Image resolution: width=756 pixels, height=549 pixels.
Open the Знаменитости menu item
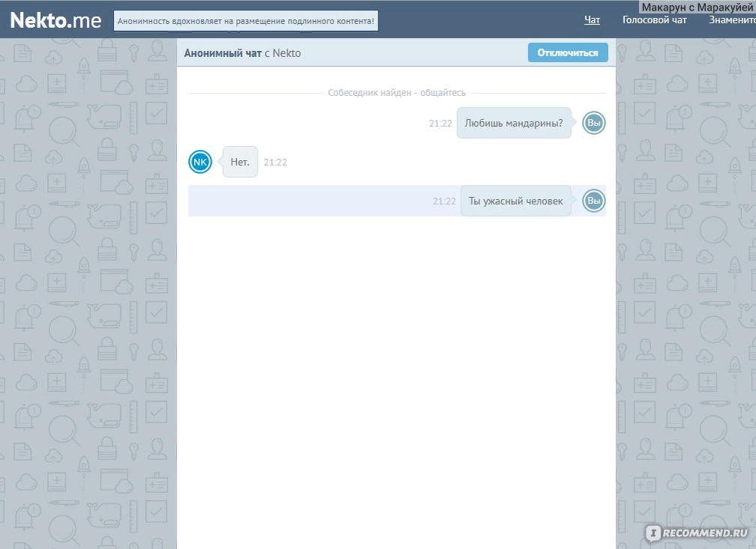pyautogui.click(x=732, y=19)
